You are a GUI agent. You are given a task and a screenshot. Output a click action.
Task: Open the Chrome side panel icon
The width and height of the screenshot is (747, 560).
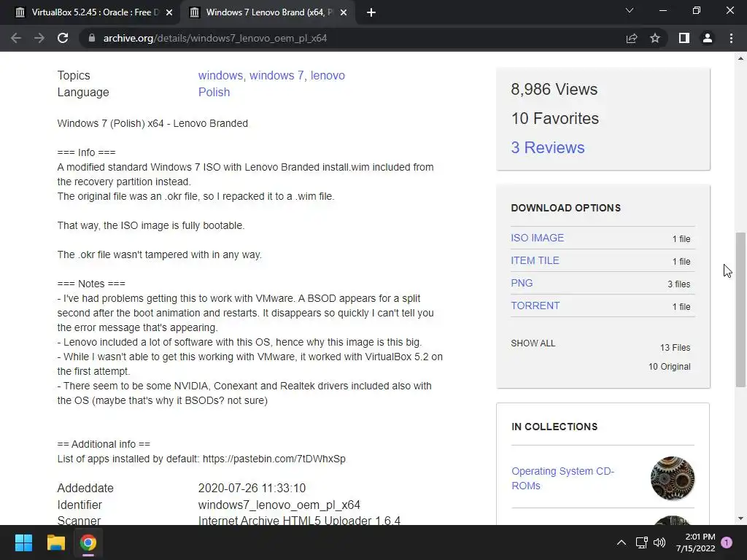684,38
